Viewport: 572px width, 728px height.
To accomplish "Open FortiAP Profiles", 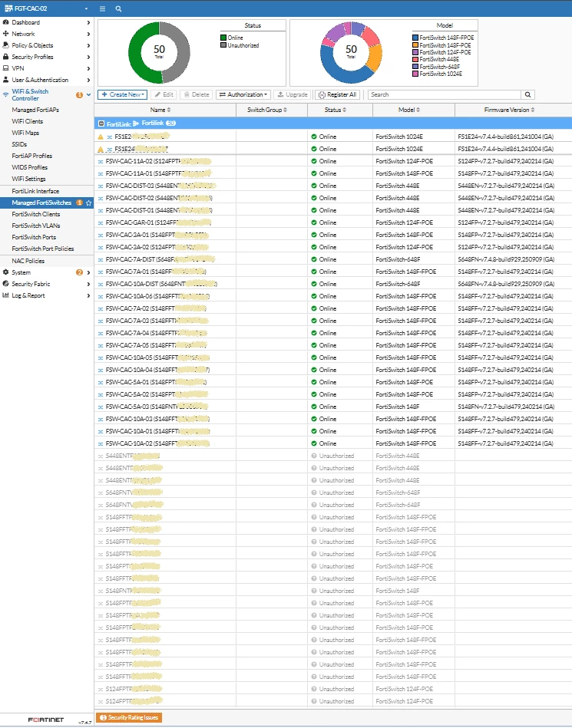I will tap(32, 156).
